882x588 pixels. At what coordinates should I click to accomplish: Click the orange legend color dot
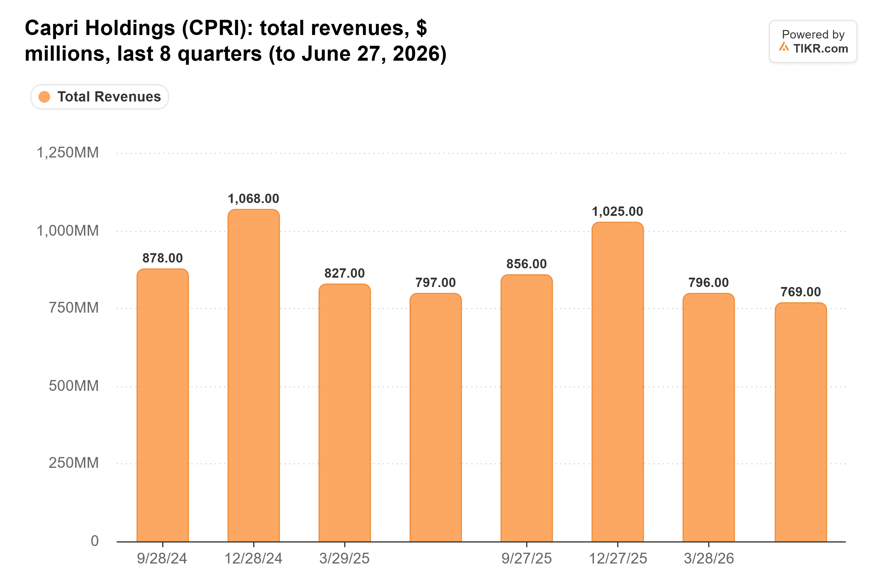tap(44, 97)
